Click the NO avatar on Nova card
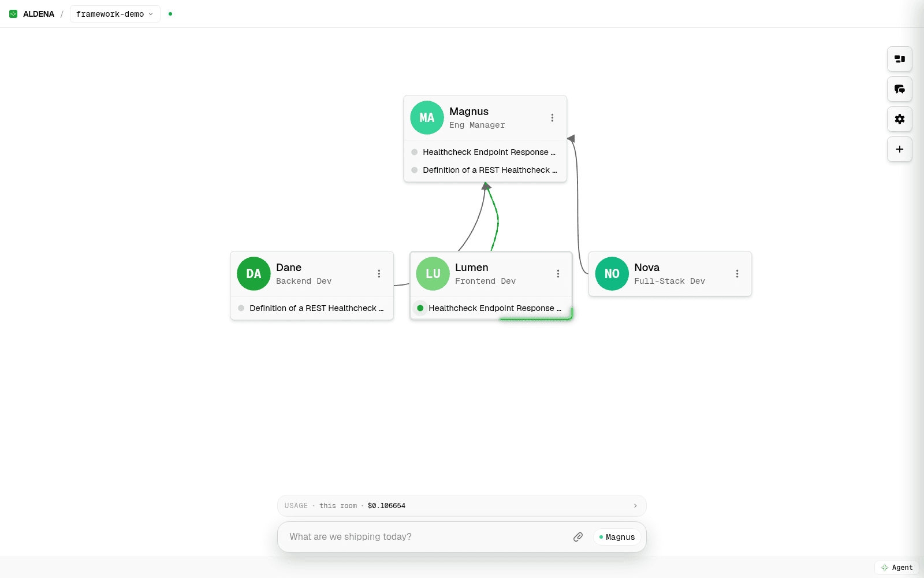The image size is (924, 578). click(x=612, y=274)
